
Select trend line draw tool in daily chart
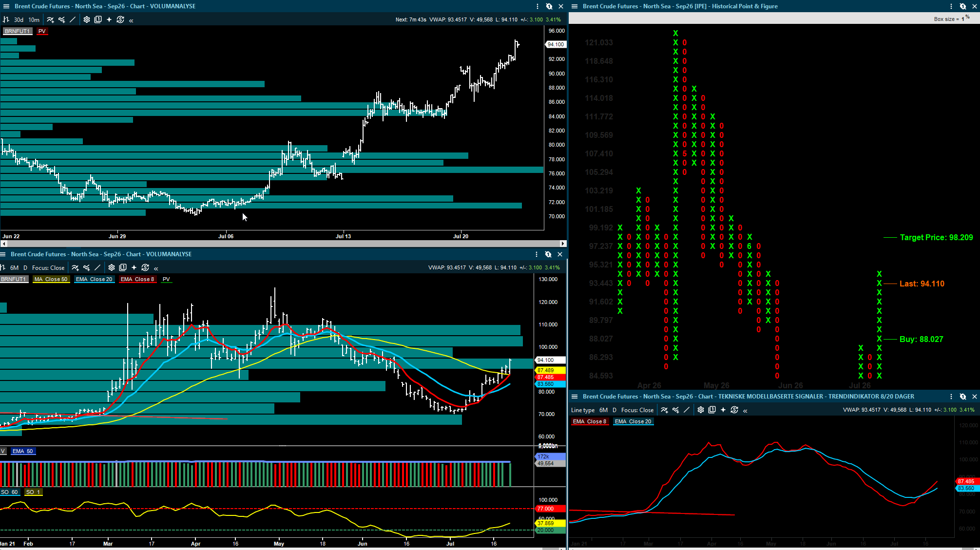click(x=97, y=267)
